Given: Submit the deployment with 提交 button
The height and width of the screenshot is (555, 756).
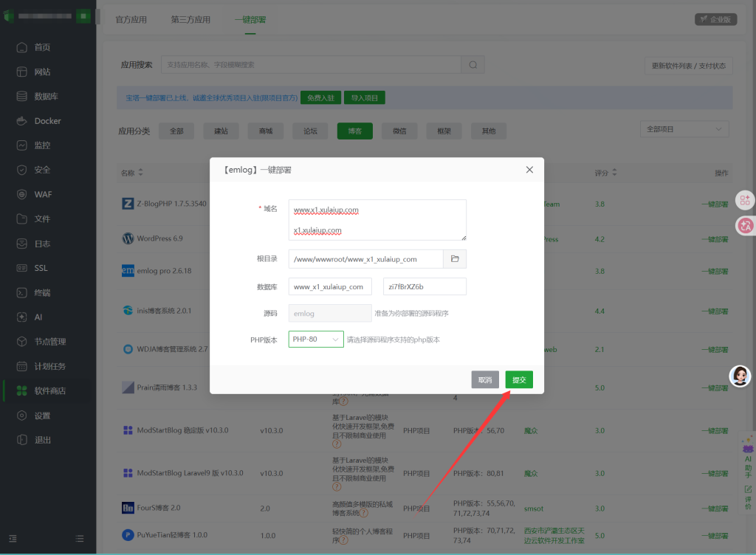Looking at the screenshot, I should [x=519, y=379].
